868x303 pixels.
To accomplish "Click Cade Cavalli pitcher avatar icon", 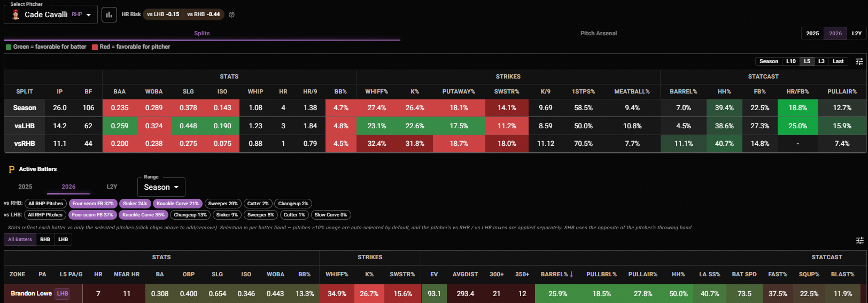I will [x=15, y=14].
